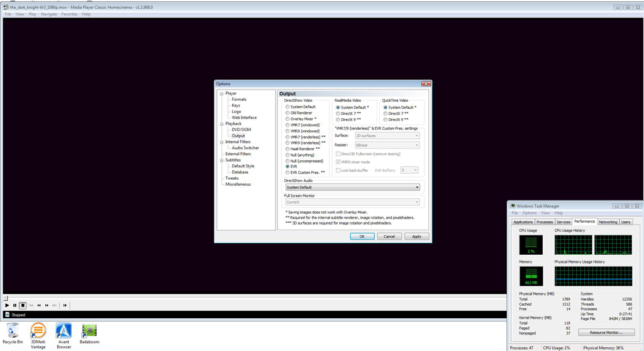644x351 pixels.
Task: Select the Haali Renderer radio option
Action: (287, 148)
